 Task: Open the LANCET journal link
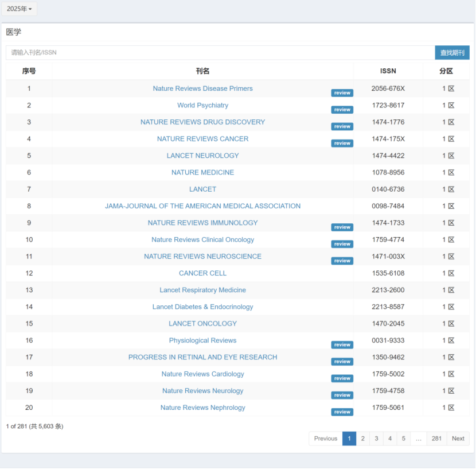202,189
